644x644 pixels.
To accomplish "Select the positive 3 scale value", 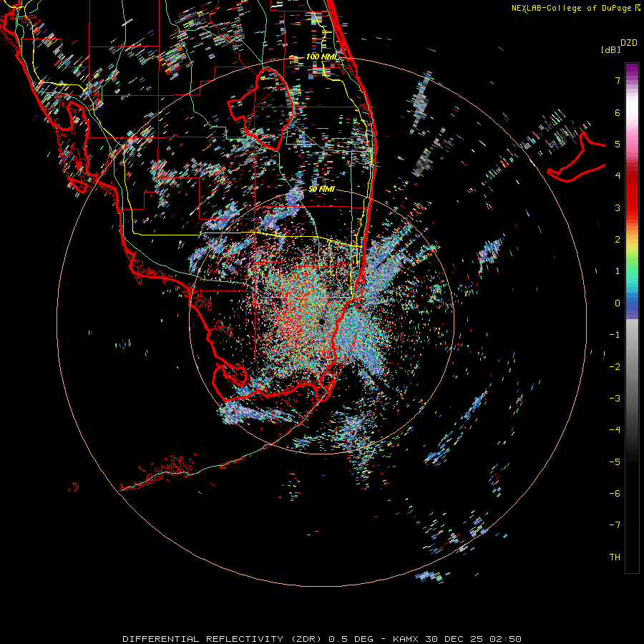I will pyautogui.click(x=618, y=208).
